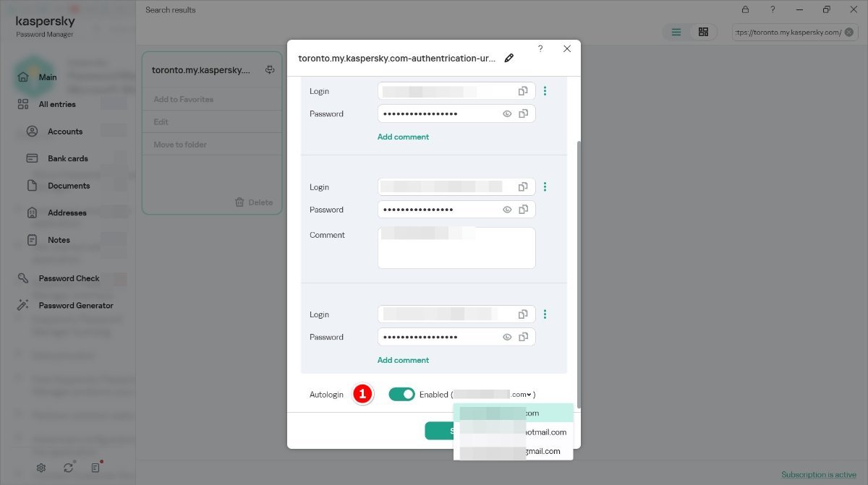The image size is (868, 485).
Task: Go to Accounts category
Action: [x=65, y=132]
